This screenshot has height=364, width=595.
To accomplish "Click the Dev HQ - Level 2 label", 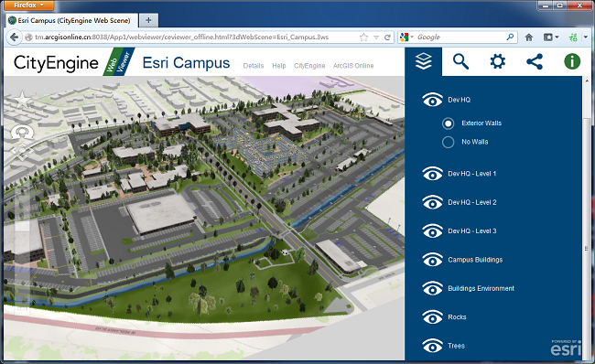I will [x=472, y=202].
